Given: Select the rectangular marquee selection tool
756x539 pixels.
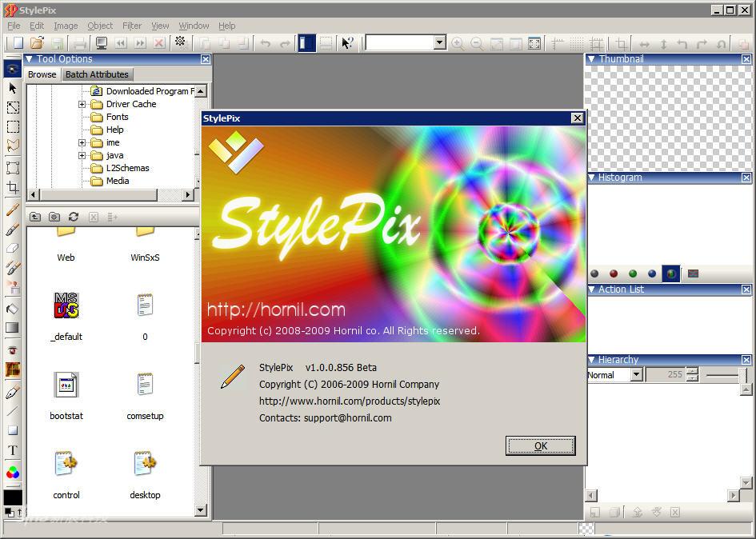Looking at the screenshot, I should tap(13, 127).
